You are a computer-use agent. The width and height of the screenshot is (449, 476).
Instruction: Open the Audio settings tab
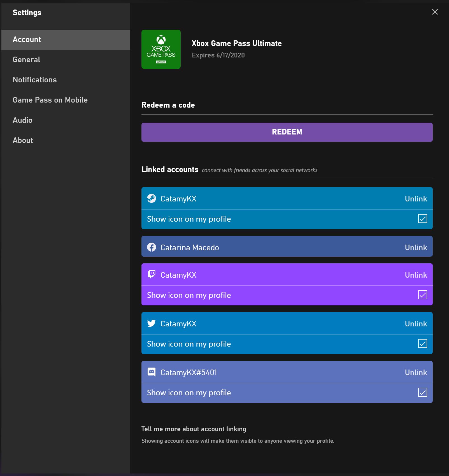[x=66, y=120]
